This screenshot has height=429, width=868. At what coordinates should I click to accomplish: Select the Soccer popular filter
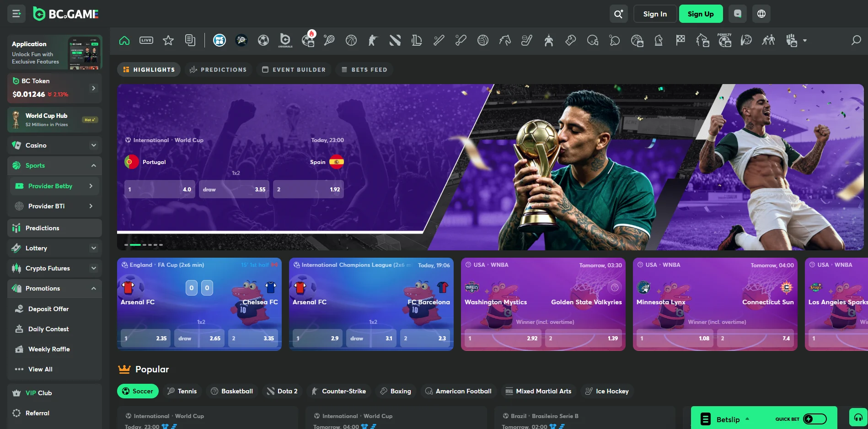(x=138, y=391)
